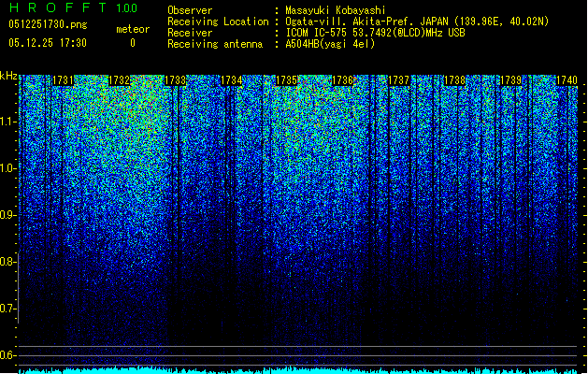The width and height of the screenshot is (588, 374).
Task: Click the 1731 time marker
Action: [x=63, y=80]
